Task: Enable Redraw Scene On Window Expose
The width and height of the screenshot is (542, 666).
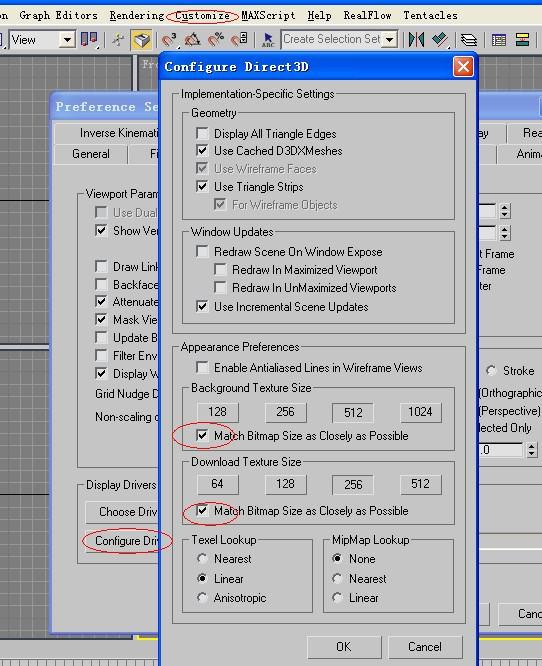Action: click(202, 252)
